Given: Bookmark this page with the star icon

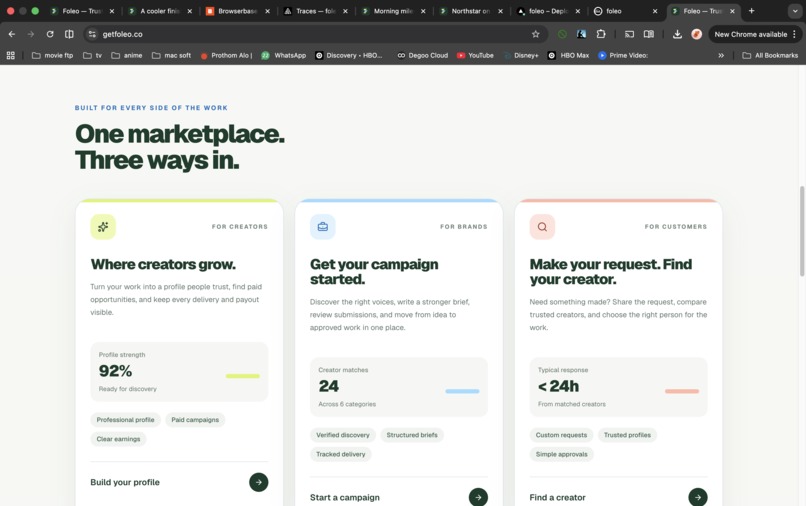Looking at the screenshot, I should (x=536, y=34).
